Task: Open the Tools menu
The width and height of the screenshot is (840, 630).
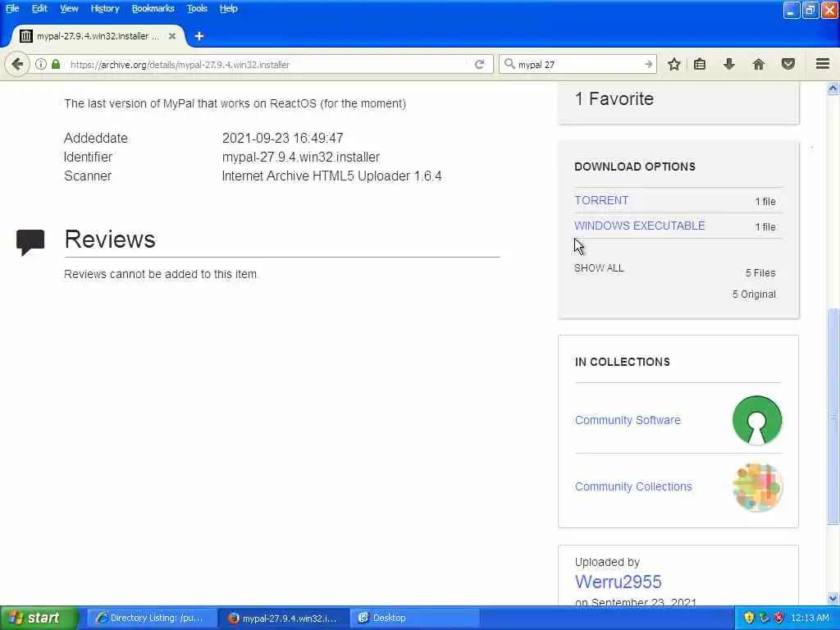Action: pyautogui.click(x=197, y=8)
